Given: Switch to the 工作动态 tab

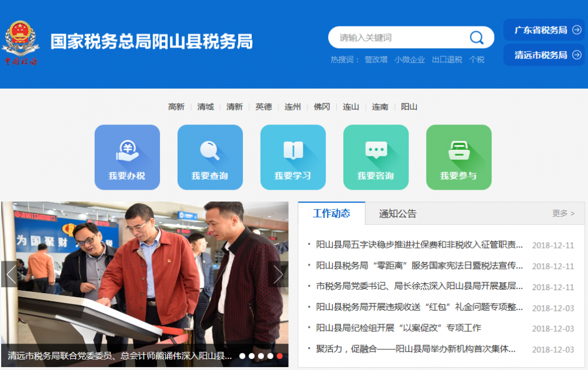Looking at the screenshot, I should point(331,213).
